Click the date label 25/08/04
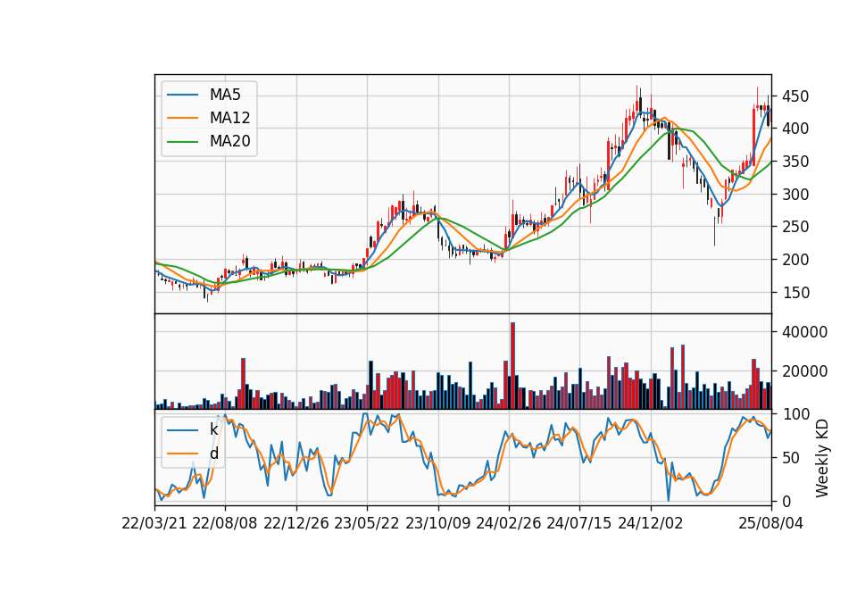This screenshot has height=616, width=857. point(771,524)
